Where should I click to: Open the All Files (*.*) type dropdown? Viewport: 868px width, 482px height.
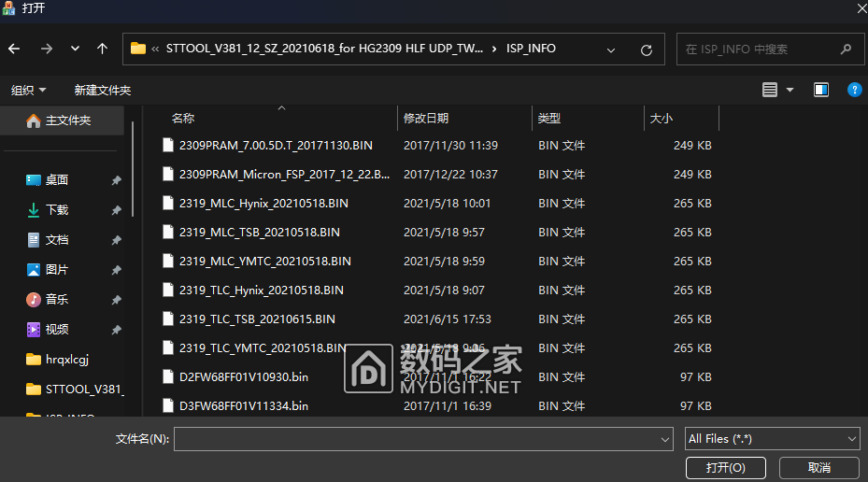773,439
